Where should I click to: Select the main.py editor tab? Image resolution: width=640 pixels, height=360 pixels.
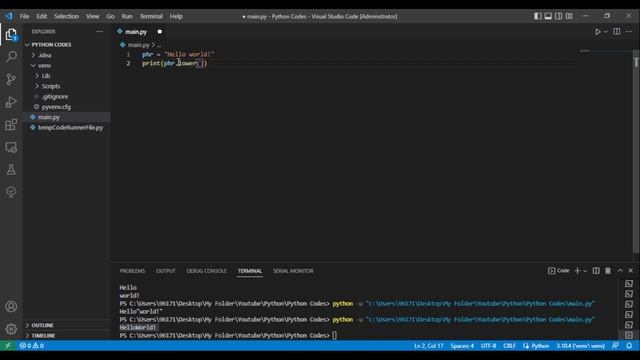[x=139, y=31]
